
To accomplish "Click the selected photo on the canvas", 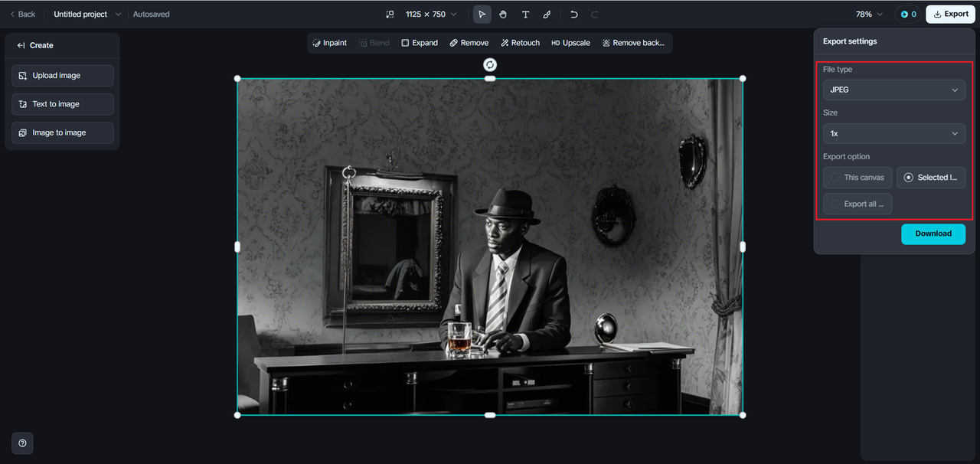I will [490, 247].
